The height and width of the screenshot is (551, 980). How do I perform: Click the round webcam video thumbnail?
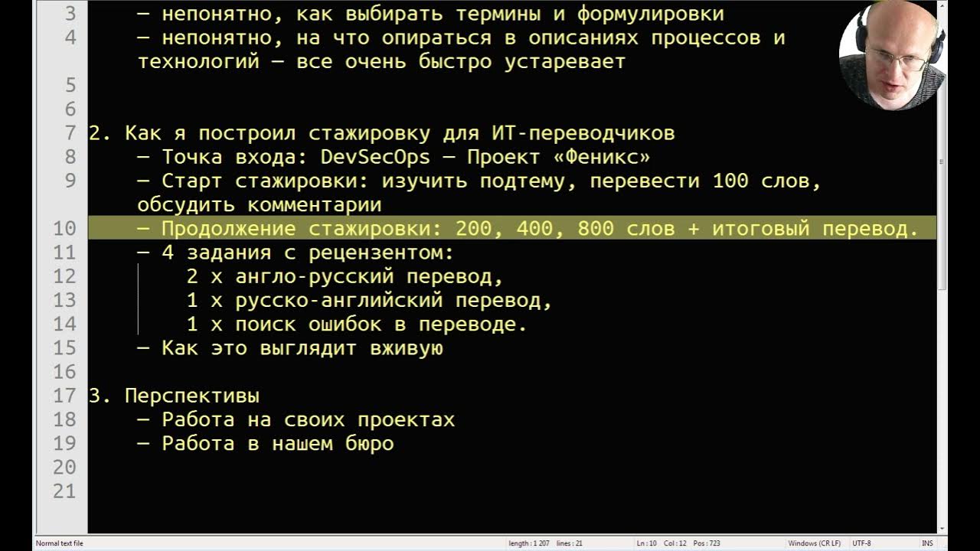(x=893, y=55)
